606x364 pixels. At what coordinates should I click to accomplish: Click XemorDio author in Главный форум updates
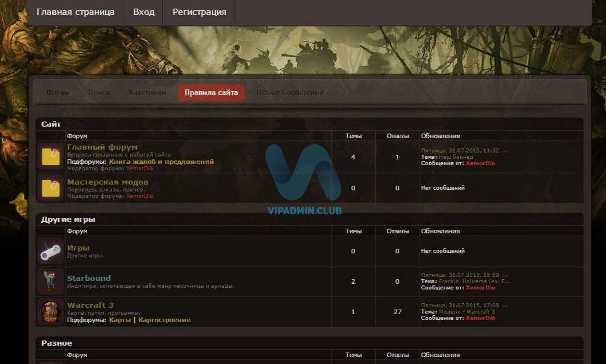tap(480, 163)
